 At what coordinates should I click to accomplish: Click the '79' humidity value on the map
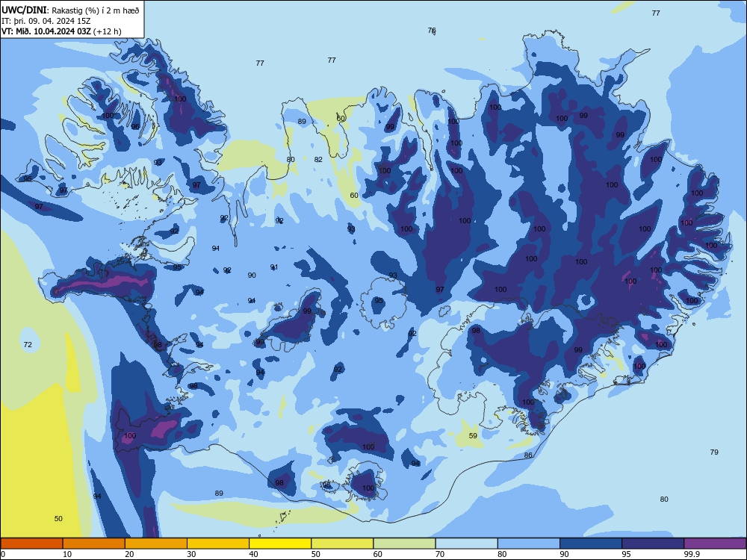pyautogui.click(x=714, y=452)
